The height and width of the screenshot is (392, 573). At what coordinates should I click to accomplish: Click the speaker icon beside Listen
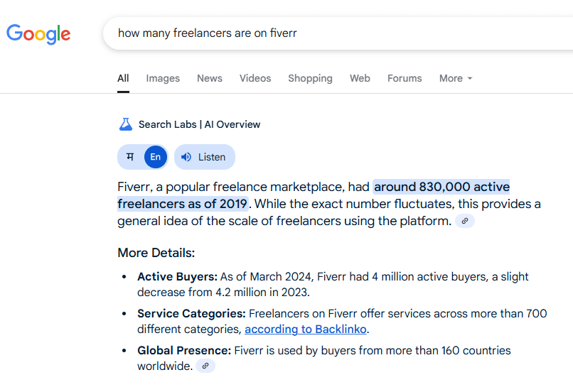[186, 157]
